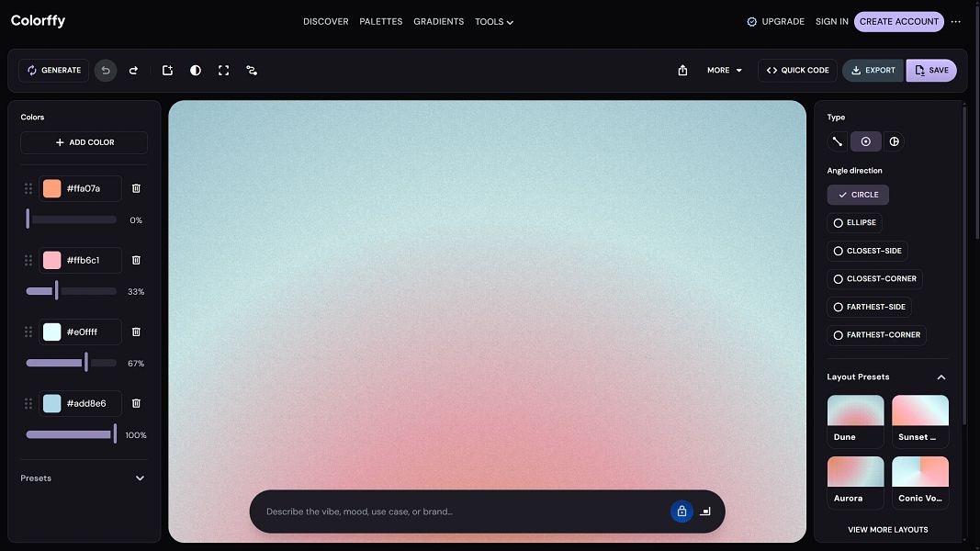Viewport: 980px width, 551px height.
Task: Select Closest-Corner option
Action: 874,278
